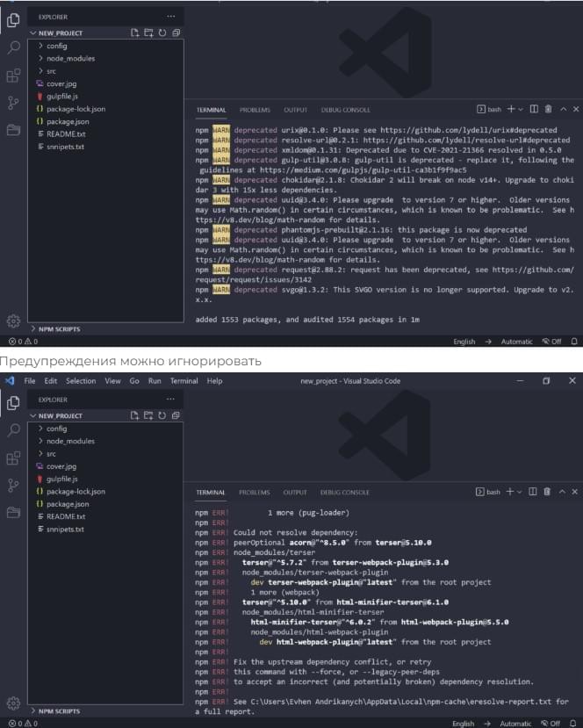Click New File icon in lower window's explorer
The width and height of the screenshot is (583, 728).
(x=134, y=415)
